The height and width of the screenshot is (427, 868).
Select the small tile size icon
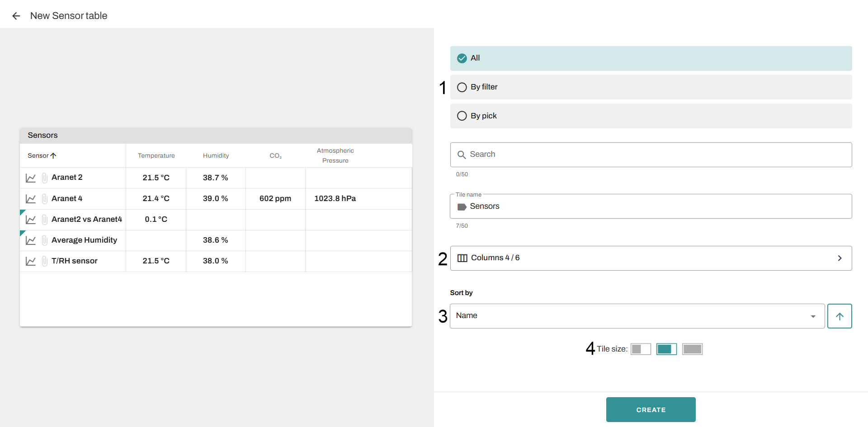click(640, 349)
